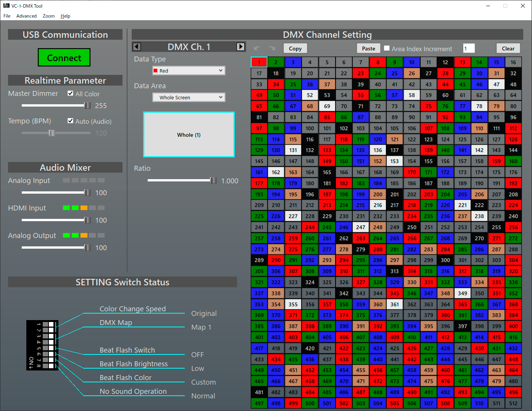This screenshot has height=411, width=532.
Task: Select DMX channel cell 420
Action: point(310,348)
